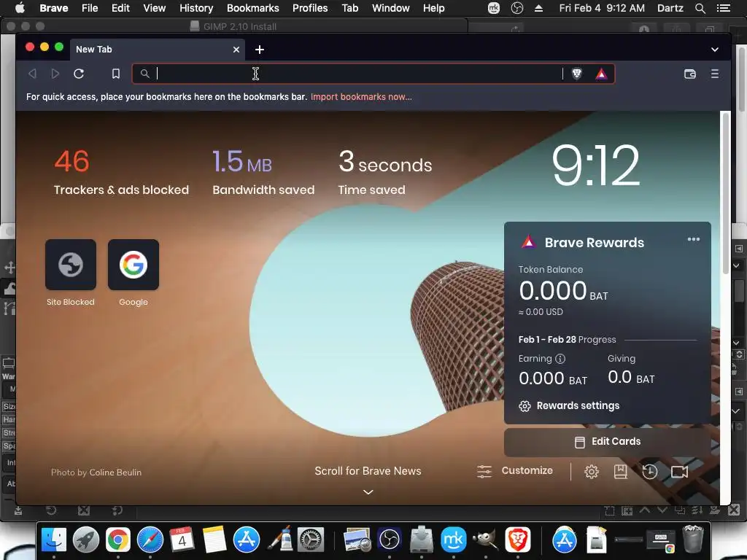Open the Tab menu

(x=349, y=8)
